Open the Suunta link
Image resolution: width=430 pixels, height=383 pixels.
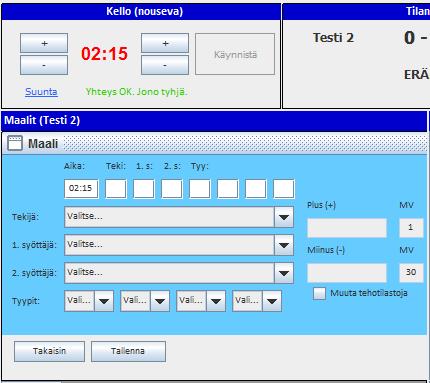(x=41, y=92)
